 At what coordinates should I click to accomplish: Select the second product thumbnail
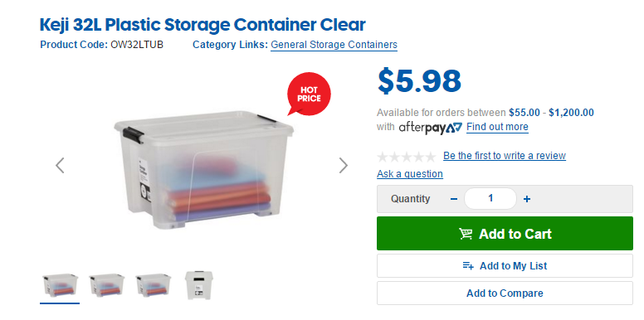(107, 285)
